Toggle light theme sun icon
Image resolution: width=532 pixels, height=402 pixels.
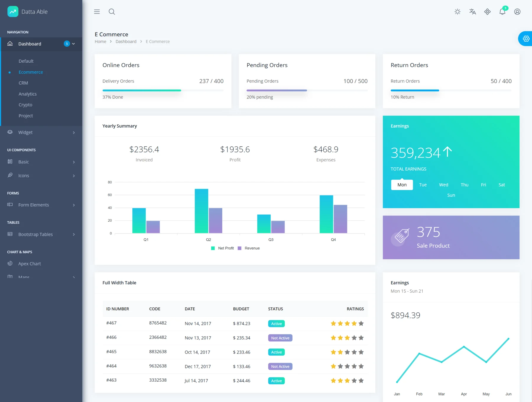(x=458, y=12)
